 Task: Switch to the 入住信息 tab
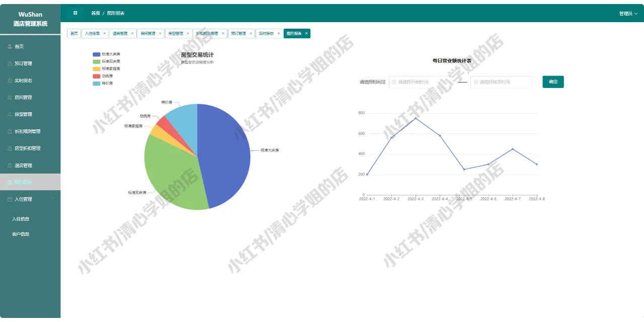[93, 33]
